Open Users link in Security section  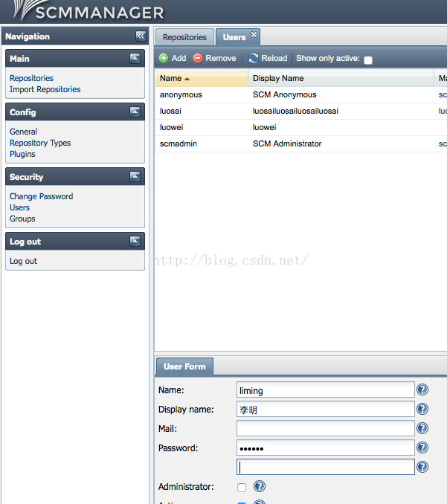[x=19, y=207]
